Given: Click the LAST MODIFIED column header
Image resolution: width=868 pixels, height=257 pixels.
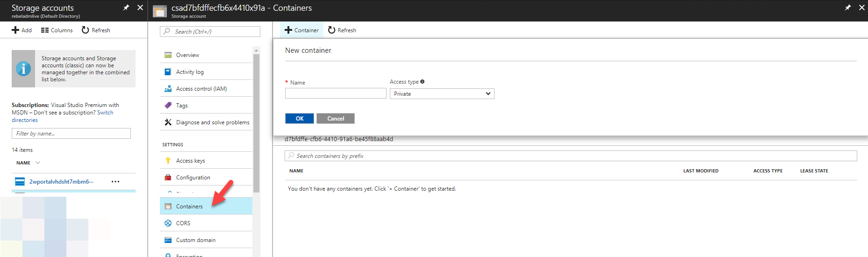Looking at the screenshot, I should coord(701,171).
